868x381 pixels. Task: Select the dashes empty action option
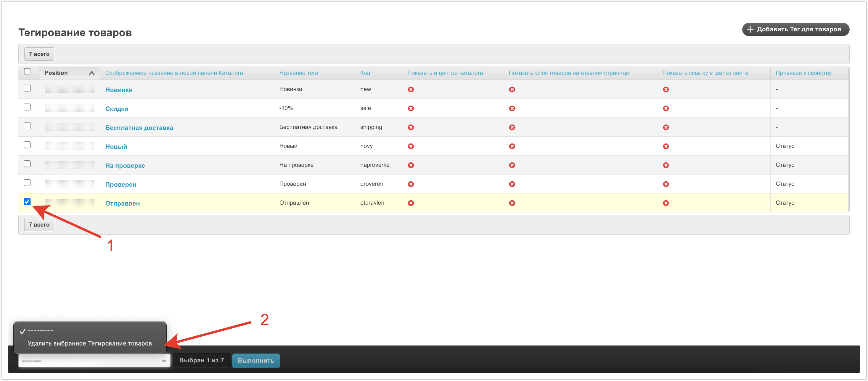tap(41, 331)
